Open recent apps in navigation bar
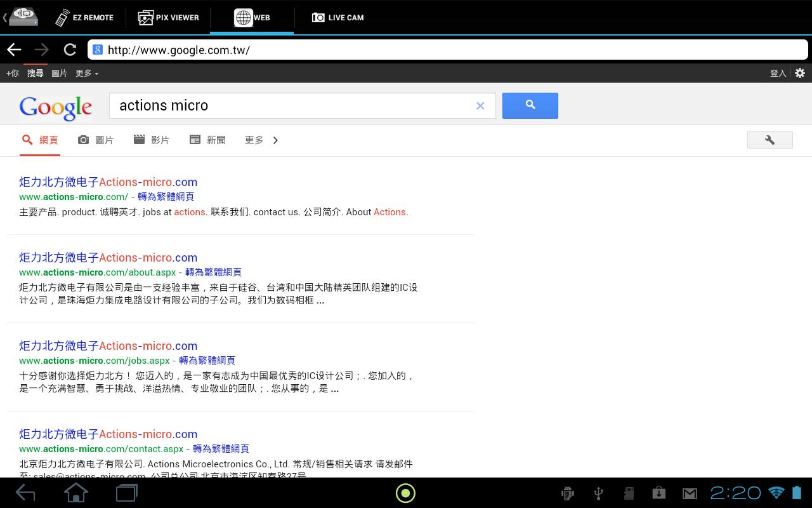Image resolution: width=812 pixels, height=508 pixels. pyautogui.click(x=126, y=493)
